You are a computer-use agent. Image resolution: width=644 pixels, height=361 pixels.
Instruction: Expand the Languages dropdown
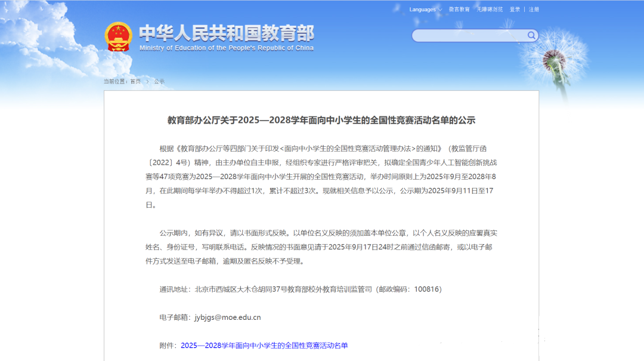pos(425,10)
